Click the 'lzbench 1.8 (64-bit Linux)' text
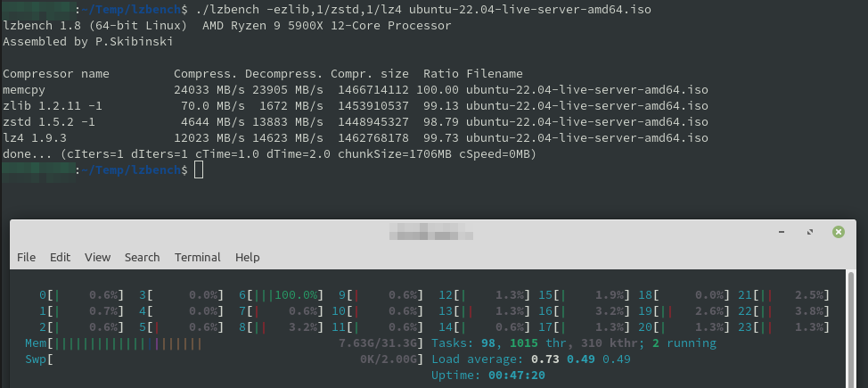 pyautogui.click(x=95, y=26)
